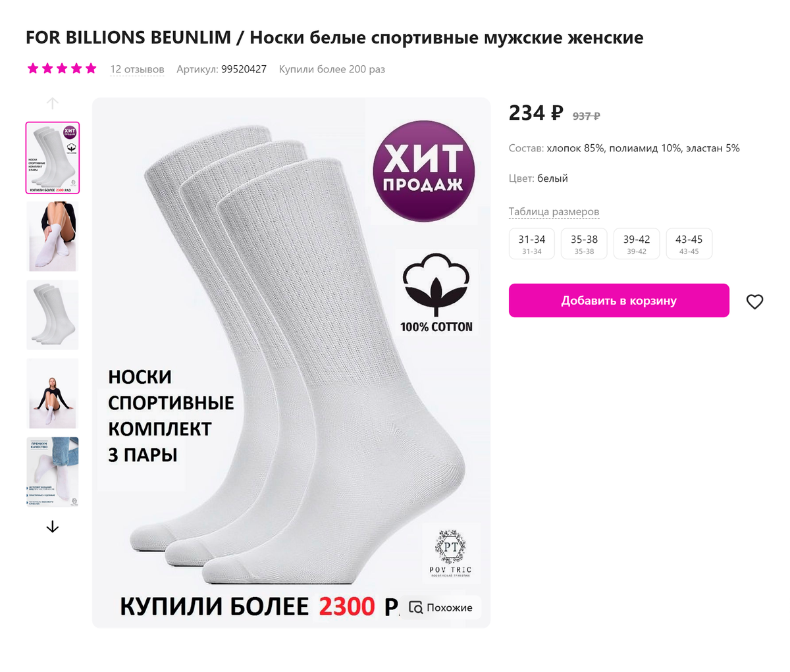Image resolution: width=790 pixels, height=672 pixels.
Task: Select the first thumbnail with three socks banner
Action: coord(53,158)
